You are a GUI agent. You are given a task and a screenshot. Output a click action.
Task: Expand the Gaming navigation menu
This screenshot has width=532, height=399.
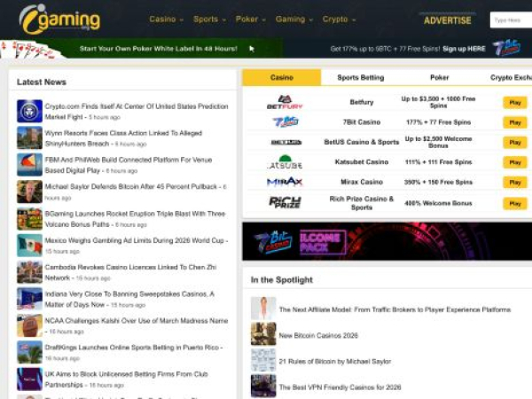click(293, 20)
